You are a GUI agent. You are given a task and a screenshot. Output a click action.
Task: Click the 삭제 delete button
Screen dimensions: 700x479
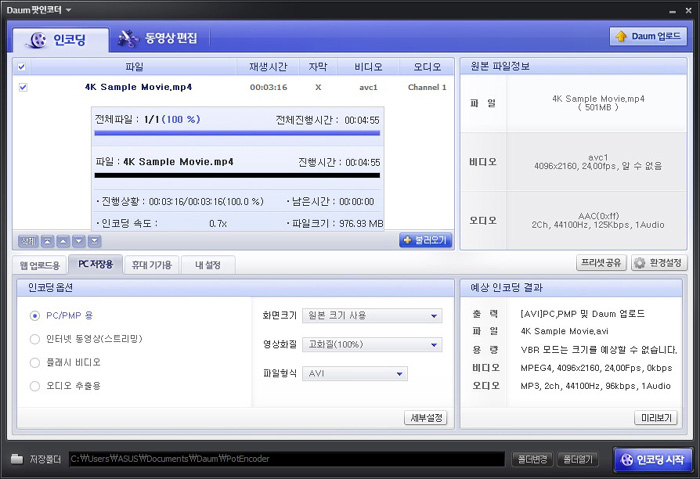click(x=28, y=242)
